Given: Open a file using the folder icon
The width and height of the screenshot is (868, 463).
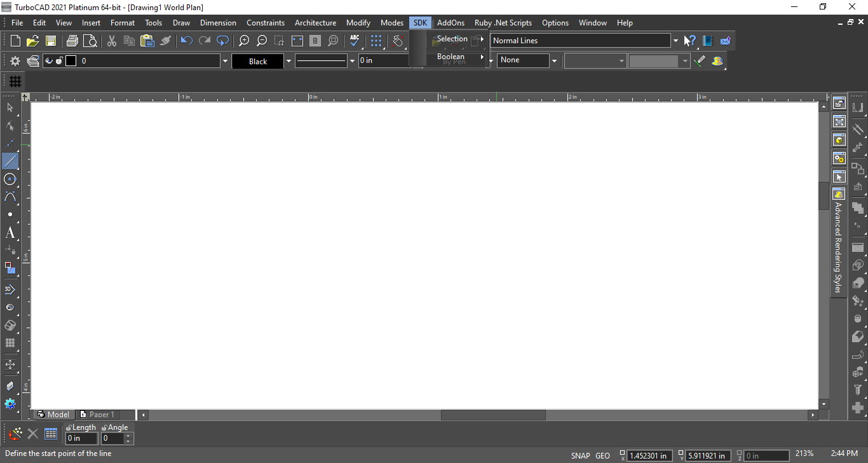Looking at the screenshot, I should click(x=33, y=41).
